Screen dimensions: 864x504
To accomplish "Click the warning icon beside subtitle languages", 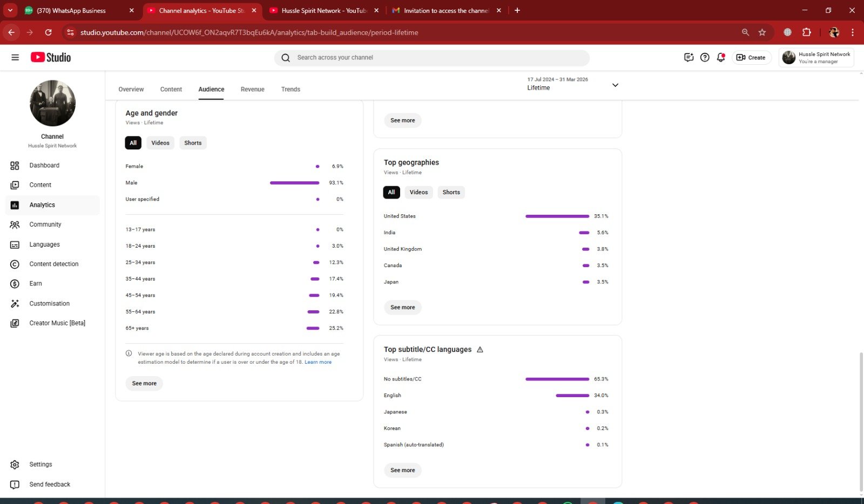I will tap(480, 350).
